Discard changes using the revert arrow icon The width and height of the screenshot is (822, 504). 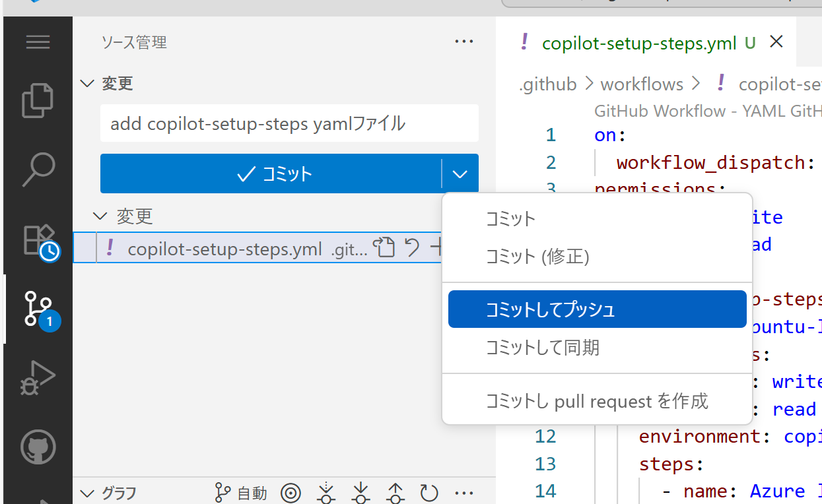click(411, 247)
